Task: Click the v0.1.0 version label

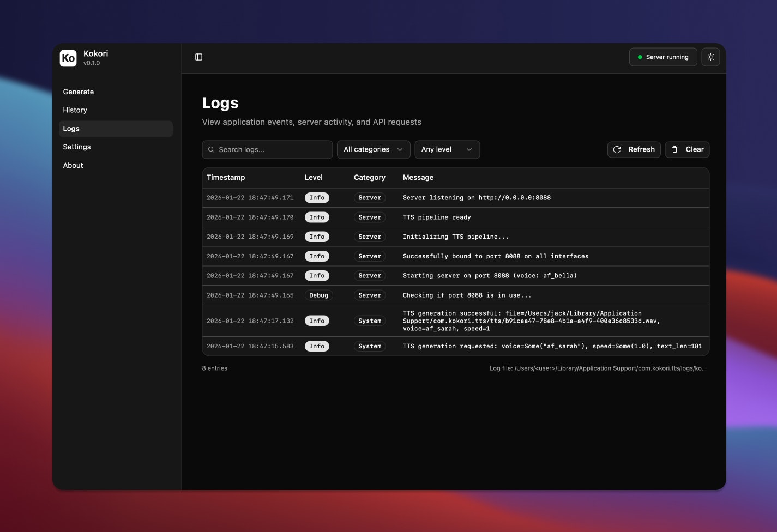Action: [x=92, y=63]
